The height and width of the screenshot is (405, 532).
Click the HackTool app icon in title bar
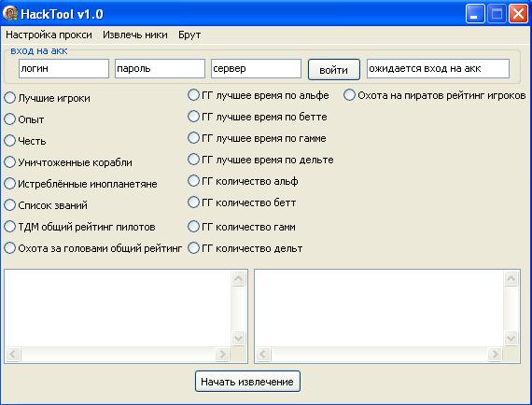pos(10,14)
